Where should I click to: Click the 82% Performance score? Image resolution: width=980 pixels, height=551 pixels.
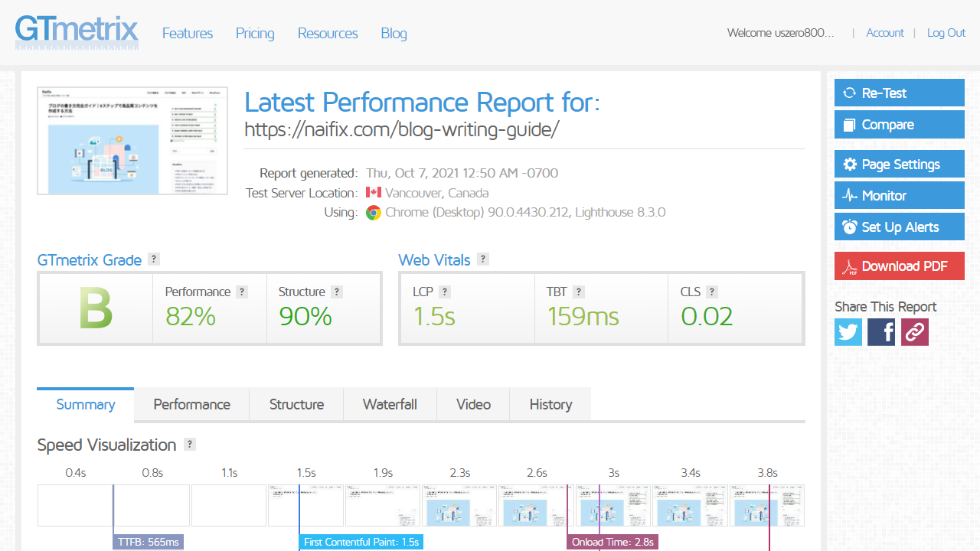[191, 316]
